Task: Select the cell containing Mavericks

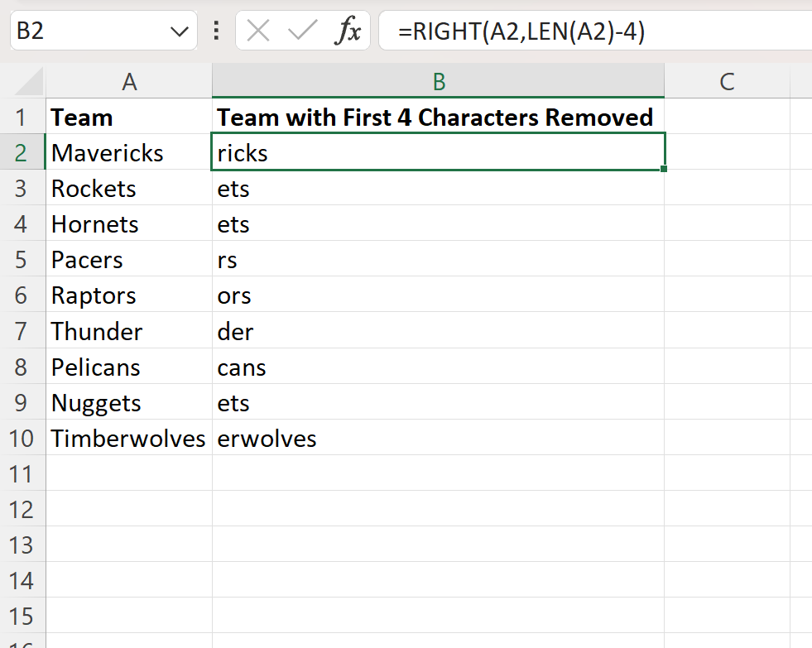Action: pos(129,152)
